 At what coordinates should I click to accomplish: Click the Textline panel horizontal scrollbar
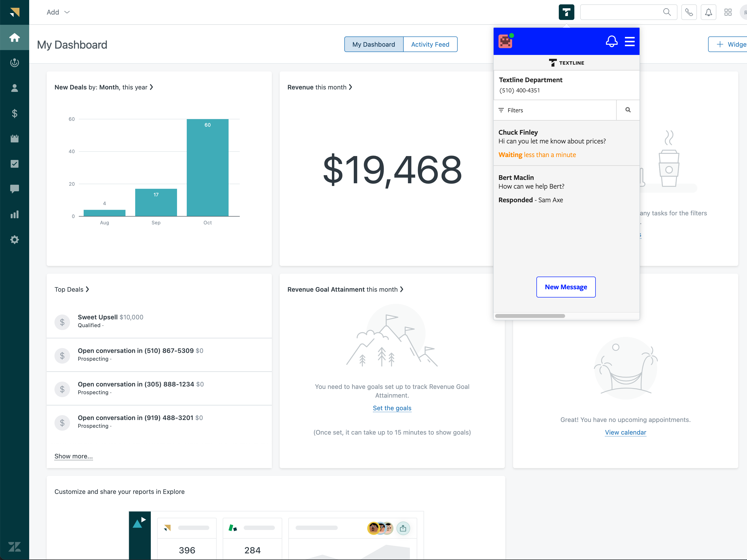(530, 316)
